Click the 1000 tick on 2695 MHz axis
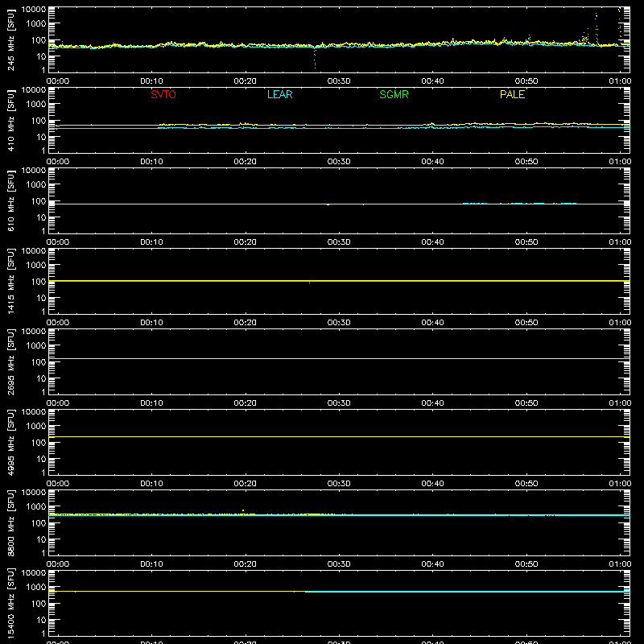This screenshot has width=644, height=644. [x=36, y=346]
